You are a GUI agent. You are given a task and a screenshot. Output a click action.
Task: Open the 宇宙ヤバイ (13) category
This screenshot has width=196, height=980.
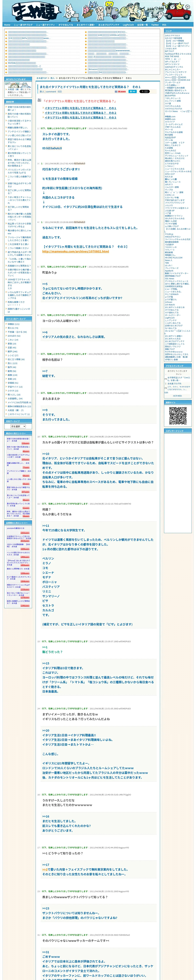(15, 387)
